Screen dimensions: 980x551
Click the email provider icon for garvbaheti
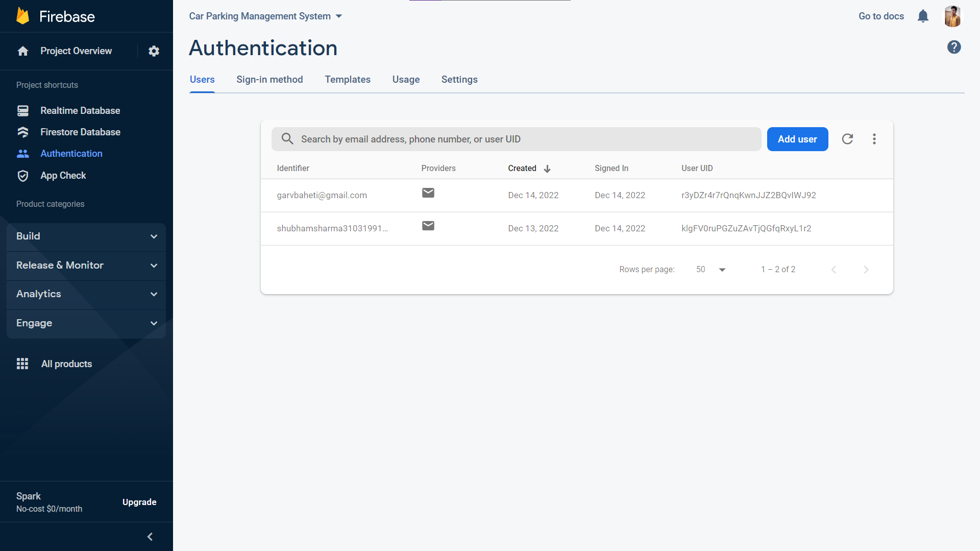click(428, 193)
